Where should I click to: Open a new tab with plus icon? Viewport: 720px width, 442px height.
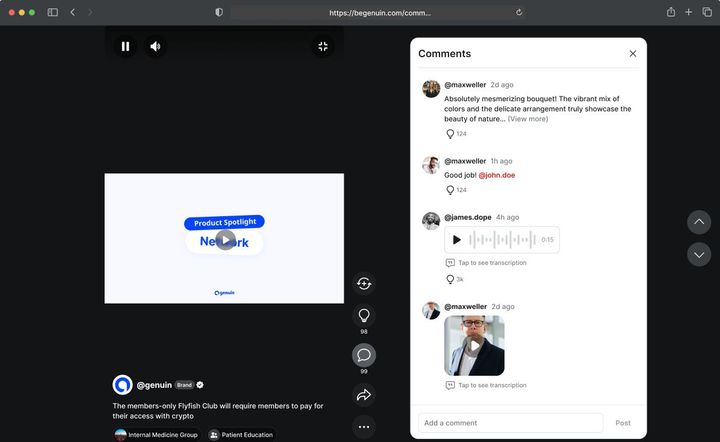(x=688, y=12)
